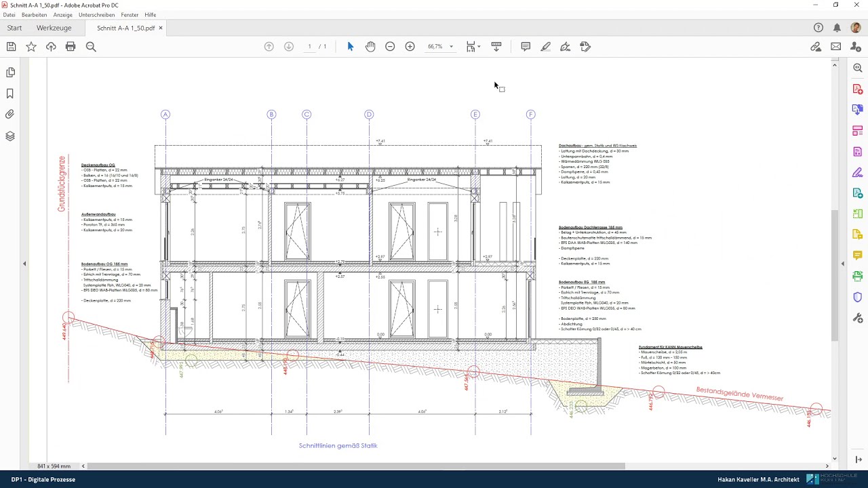Go to the Start view

click(x=14, y=28)
